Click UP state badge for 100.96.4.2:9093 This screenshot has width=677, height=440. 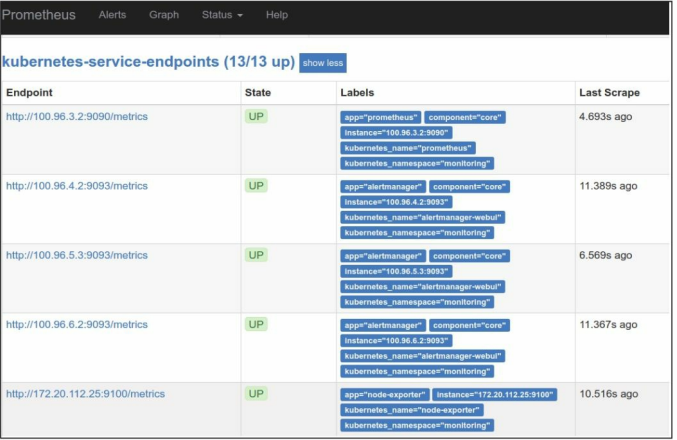[x=256, y=186]
